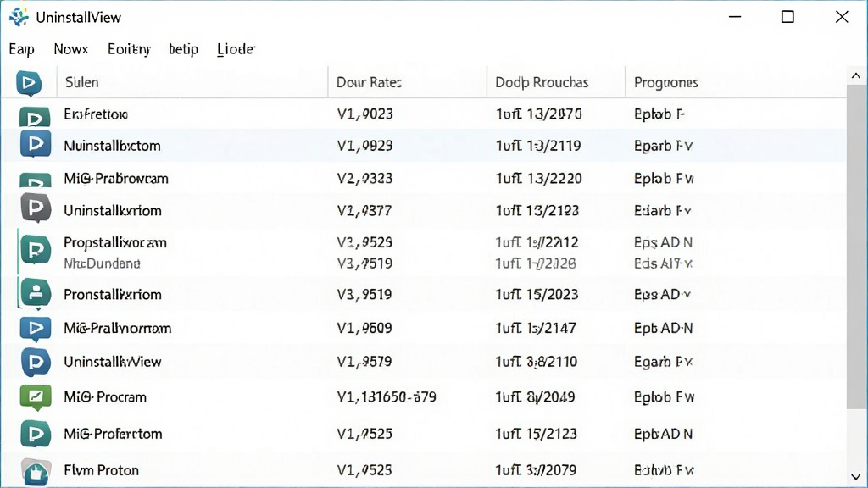Select the icon for MiG-Proferctom
Viewport: 868px width, 488px height.
pyautogui.click(x=36, y=434)
